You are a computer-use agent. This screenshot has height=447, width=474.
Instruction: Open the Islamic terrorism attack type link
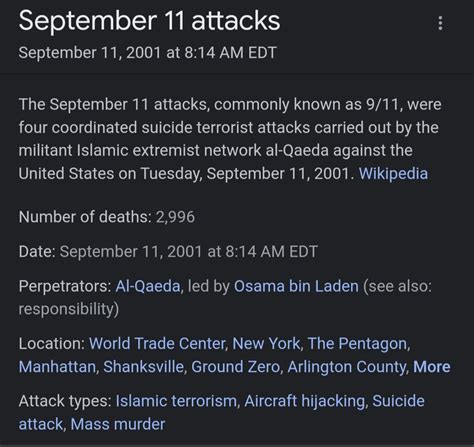coord(176,401)
